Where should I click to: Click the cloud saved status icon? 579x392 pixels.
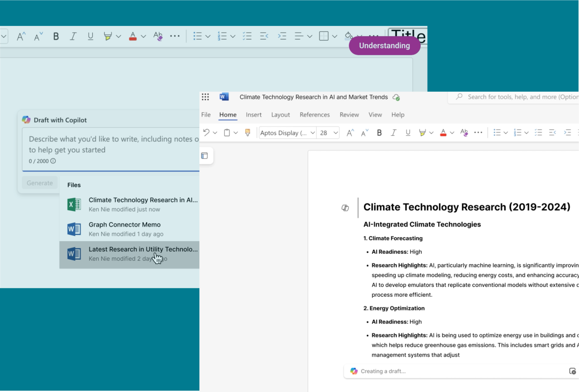pos(396,97)
